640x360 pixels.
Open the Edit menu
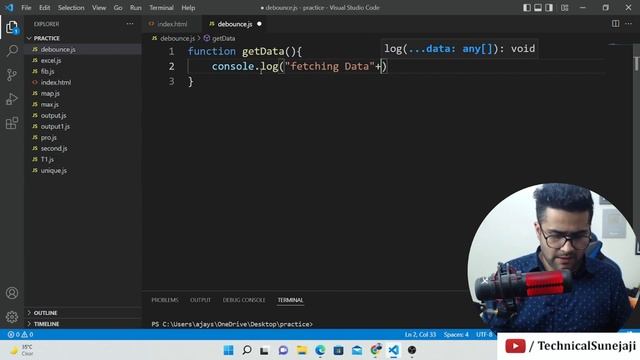coord(44,7)
